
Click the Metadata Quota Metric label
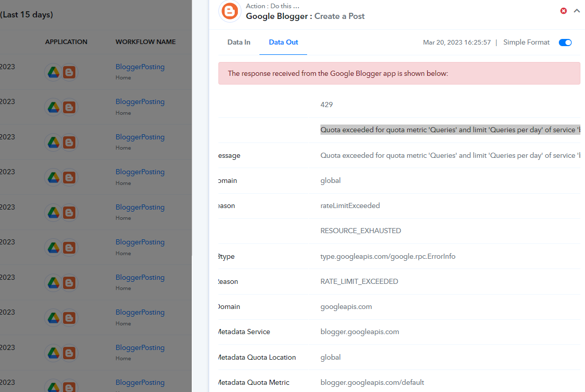[x=254, y=383]
